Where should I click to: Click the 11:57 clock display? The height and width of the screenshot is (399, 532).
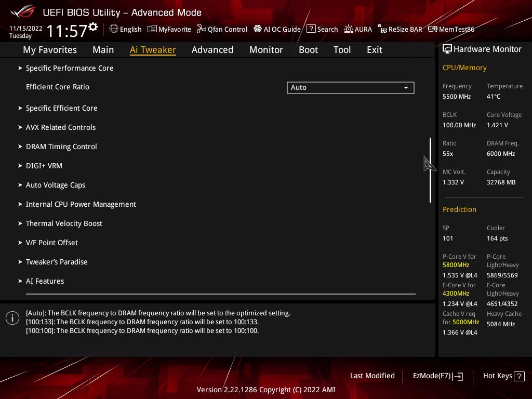[67, 31]
